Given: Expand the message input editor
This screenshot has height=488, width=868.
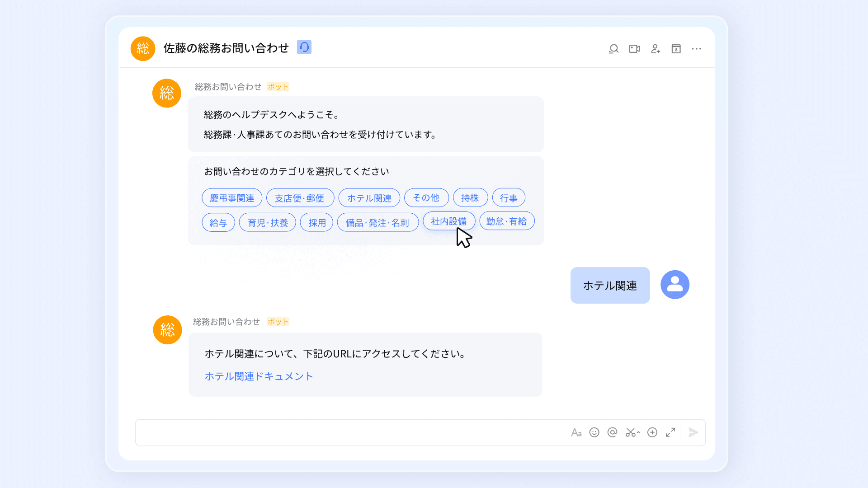Looking at the screenshot, I should click(x=670, y=432).
